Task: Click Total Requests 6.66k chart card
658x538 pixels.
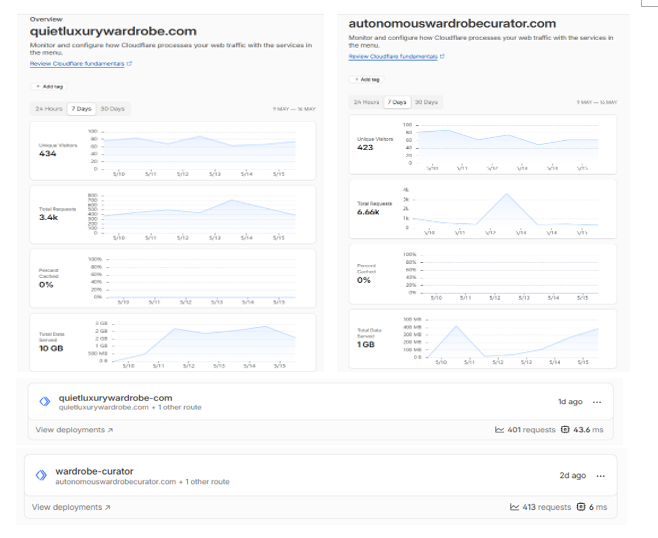Action: pyautogui.click(x=483, y=209)
